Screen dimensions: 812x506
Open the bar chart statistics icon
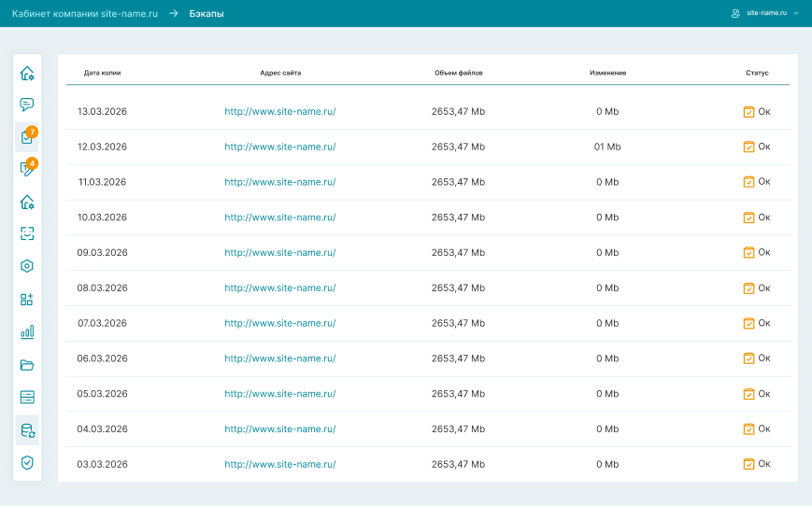[27, 331]
